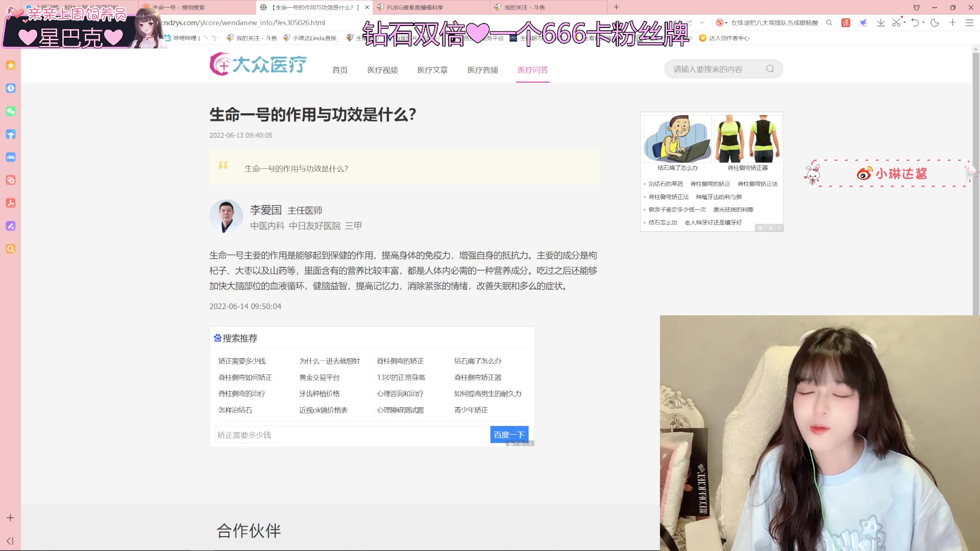The height and width of the screenshot is (551, 980).
Task: Click the 脊柱侧弯矫正器 ad thumbnail
Action: point(748,139)
